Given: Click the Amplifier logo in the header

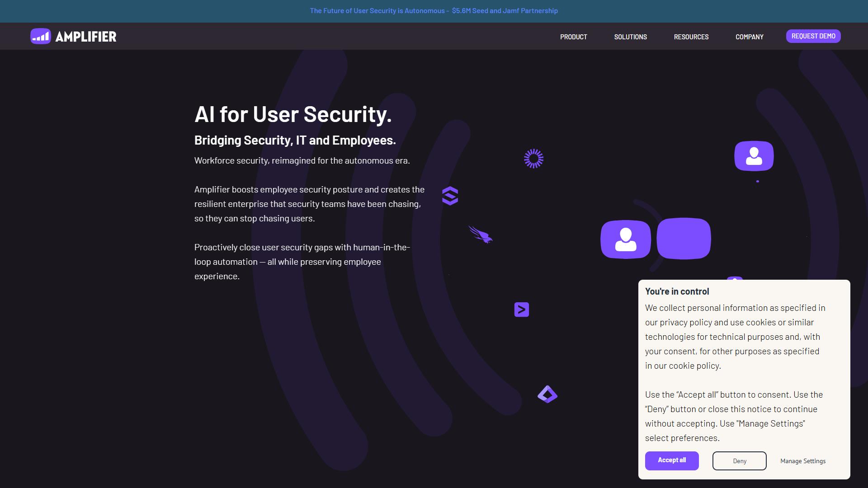Looking at the screenshot, I should pyautogui.click(x=73, y=36).
